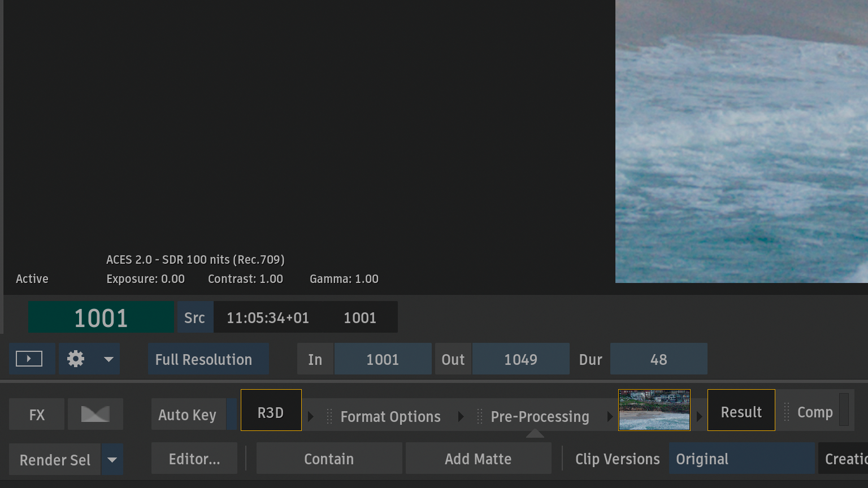This screenshot has height=488, width=868.
Task: Open the Clip Versions Original dropdown
Action: pyautogui.click(x=741, y=459)
